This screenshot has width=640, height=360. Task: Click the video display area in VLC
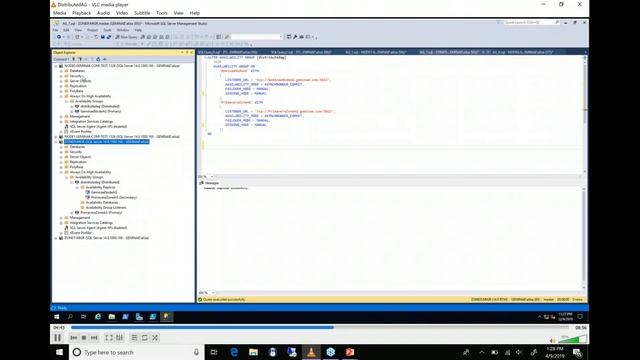[320, 170]
